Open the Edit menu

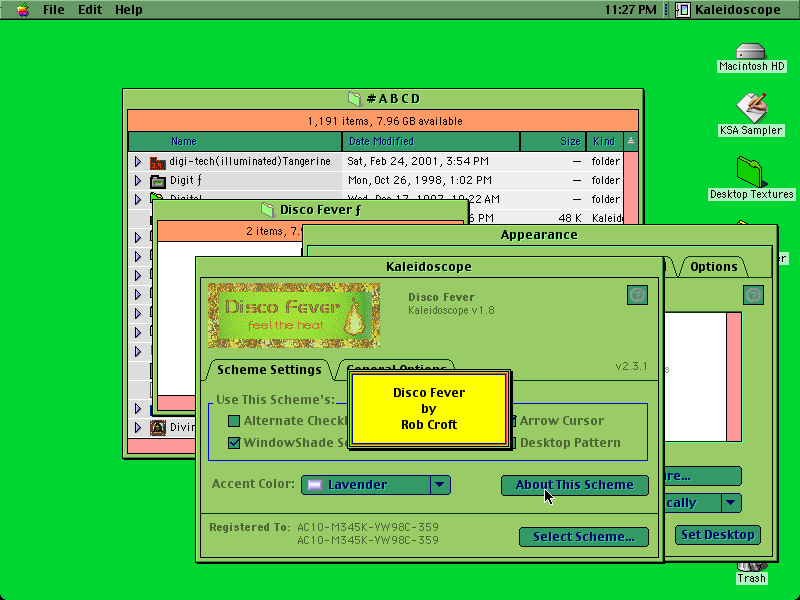[x=90, y=9]
